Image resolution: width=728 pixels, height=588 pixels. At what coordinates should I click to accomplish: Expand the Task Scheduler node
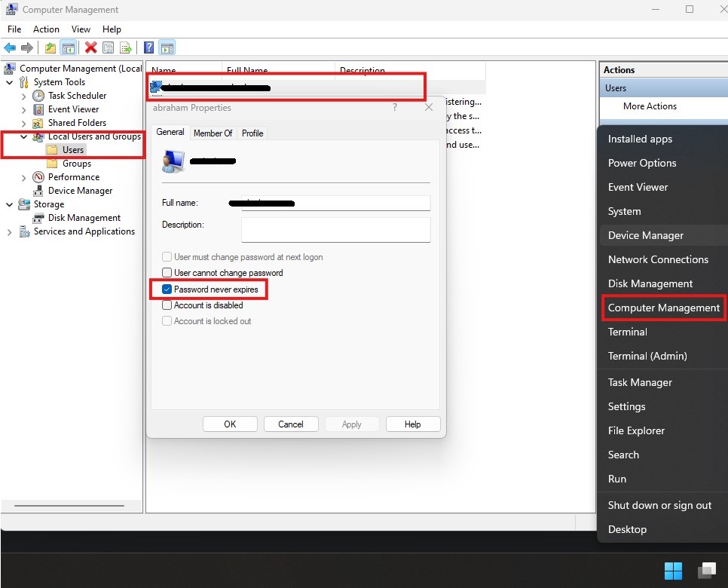(x=23, y=96)
